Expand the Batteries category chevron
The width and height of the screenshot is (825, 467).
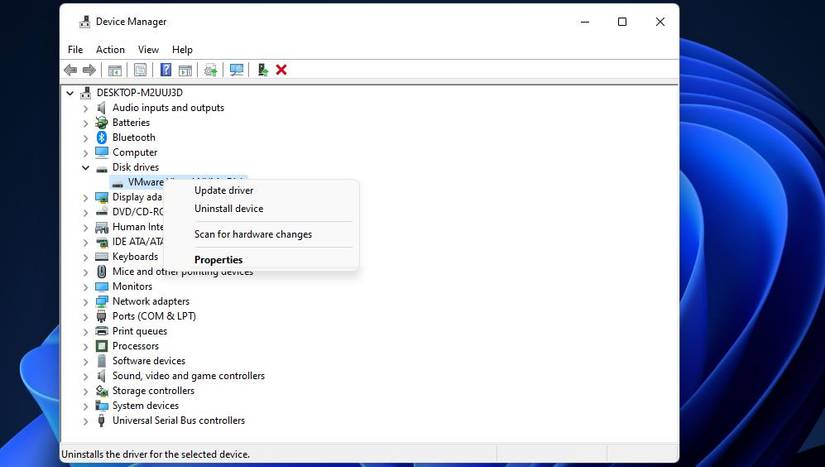click(x=86, y=123)
